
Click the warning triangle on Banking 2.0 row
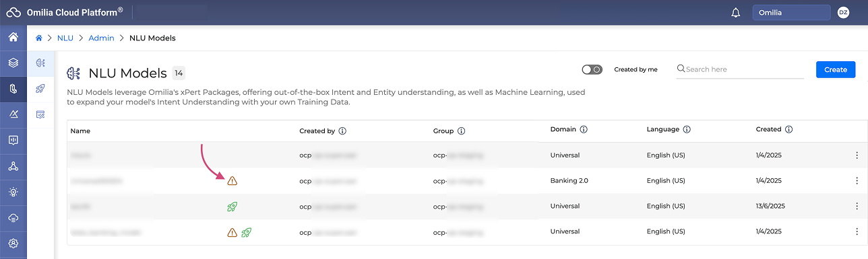tap(232, 180)
